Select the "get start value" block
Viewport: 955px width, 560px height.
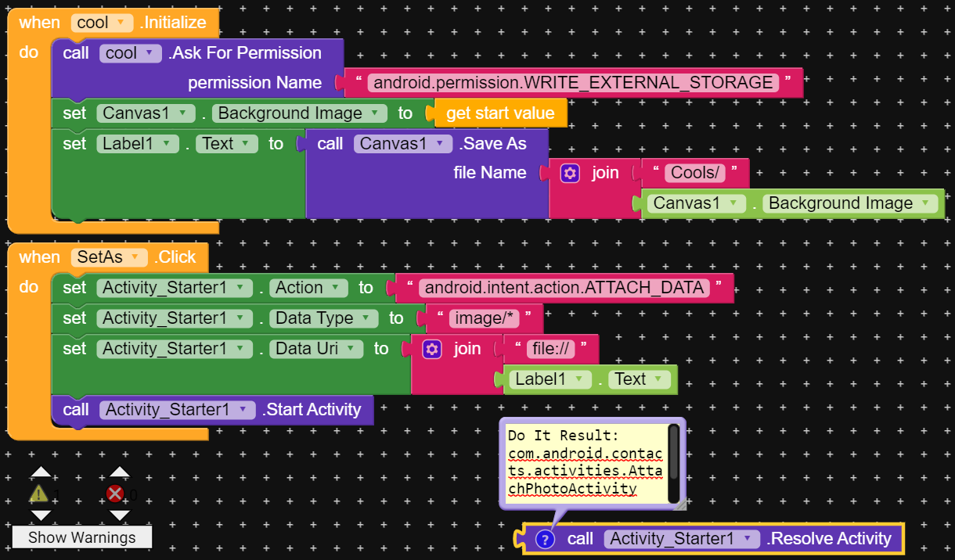[x=499, y=113]
